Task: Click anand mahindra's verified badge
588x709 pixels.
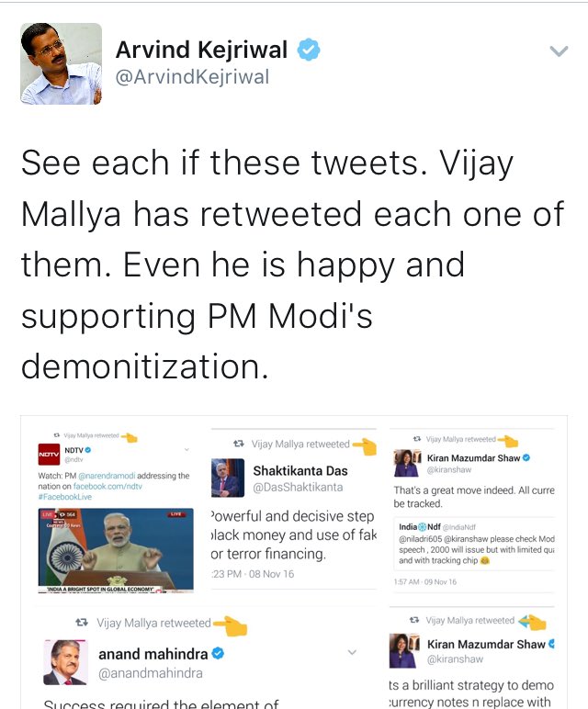Action: pos(218,653)
